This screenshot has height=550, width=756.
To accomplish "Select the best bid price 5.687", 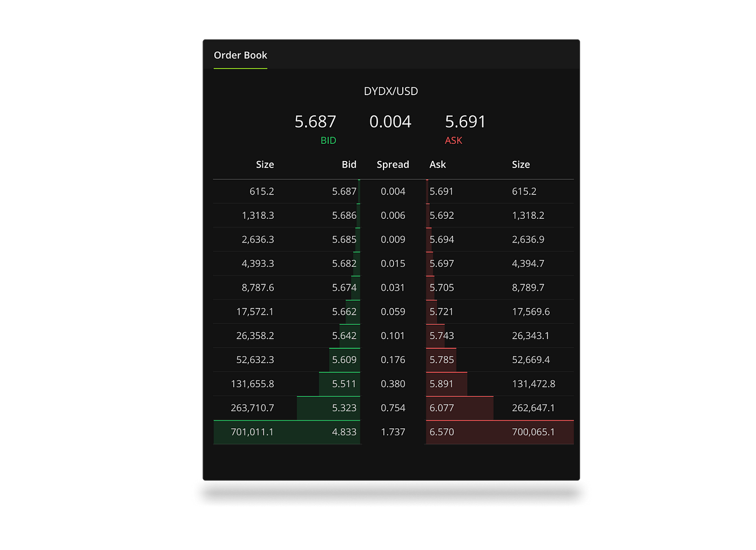I will 315,121.
